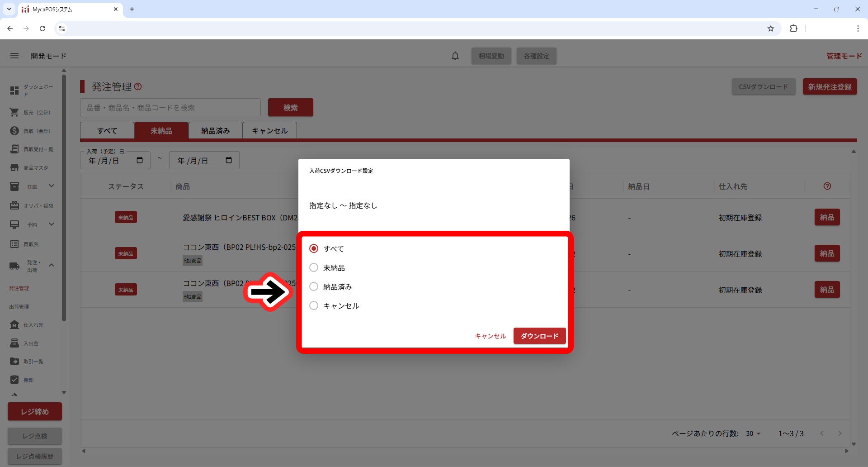868x467 pixels.
Task: Open rows per page dropdown
Action: [753, 434]
